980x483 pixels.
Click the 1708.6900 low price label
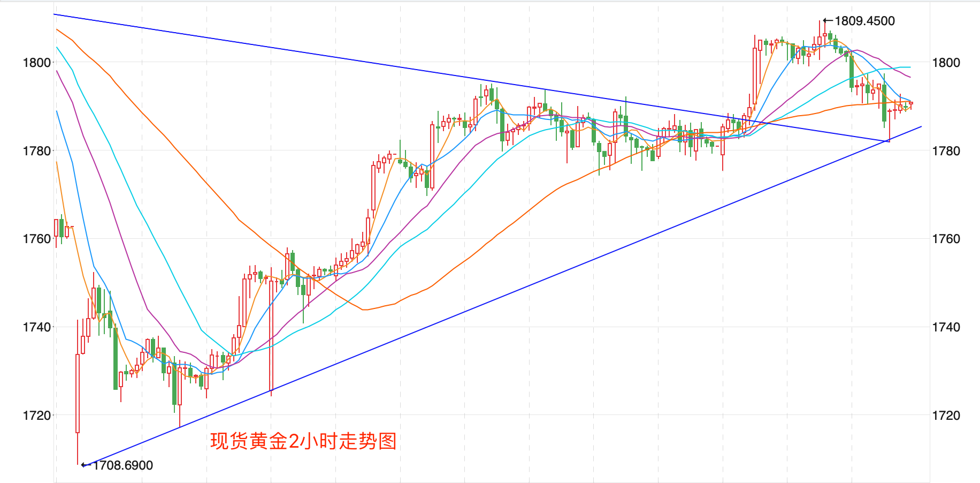tap(123, 465)
